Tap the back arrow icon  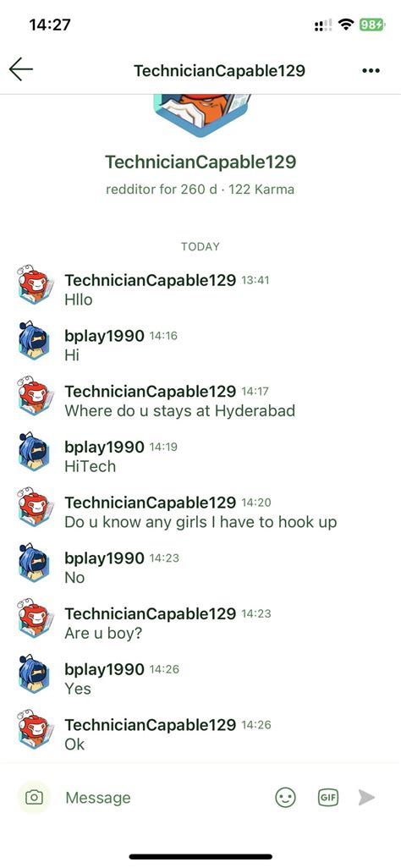point(21,70)
